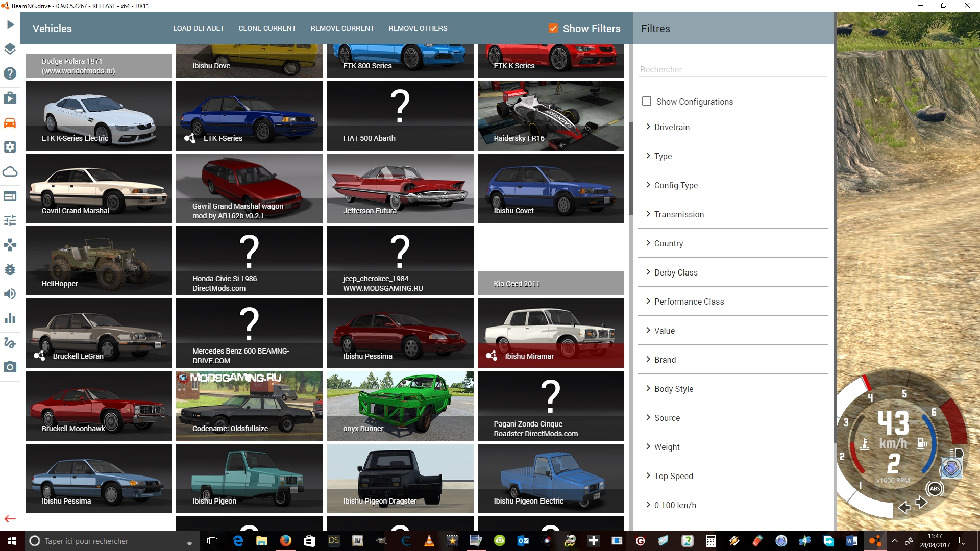Expand the Transmission filter

point(733,214)
